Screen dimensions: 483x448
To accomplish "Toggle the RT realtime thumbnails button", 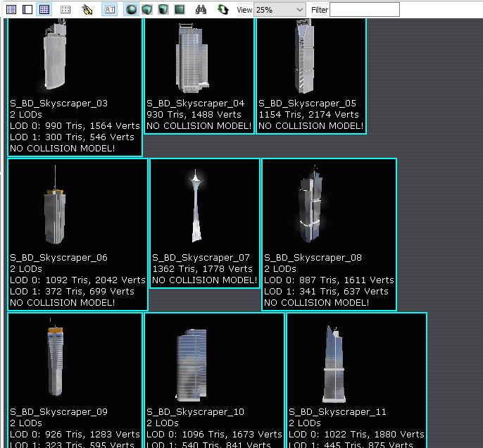I will pyautogui.click(x=110, y=9).
